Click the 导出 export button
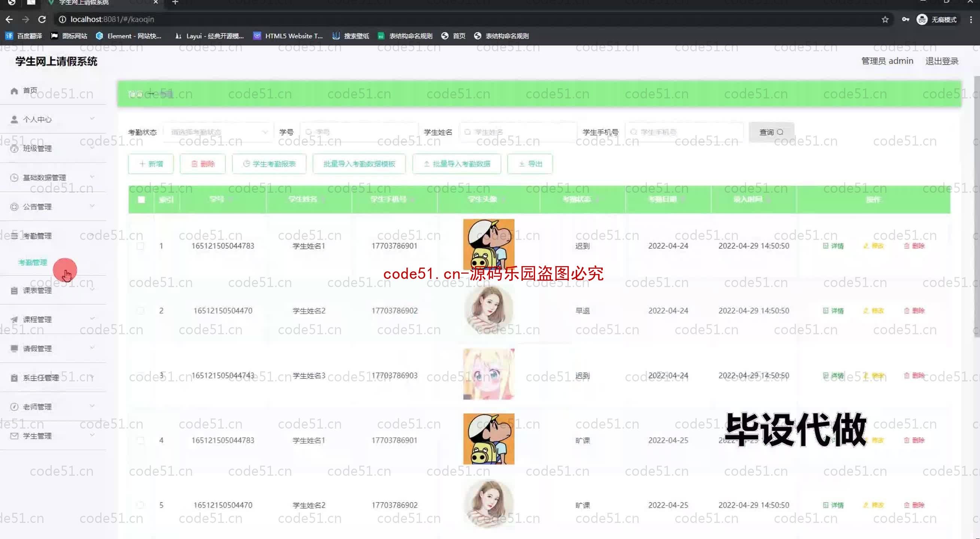 point(530,164)
